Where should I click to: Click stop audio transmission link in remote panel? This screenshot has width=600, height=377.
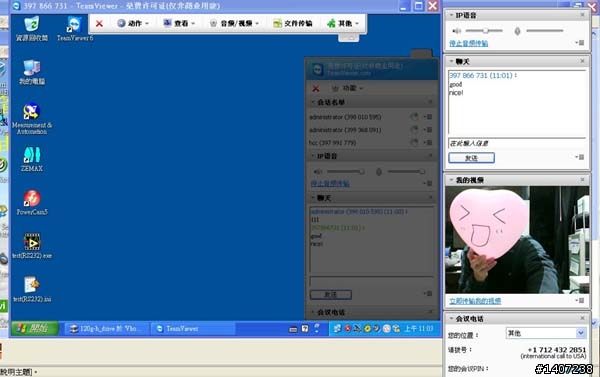[x=330, y=184]
